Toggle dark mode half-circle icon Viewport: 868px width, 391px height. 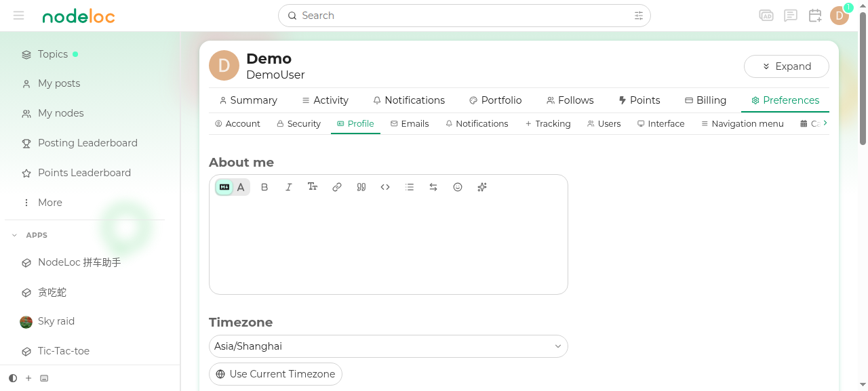click(x=13, y=378)
